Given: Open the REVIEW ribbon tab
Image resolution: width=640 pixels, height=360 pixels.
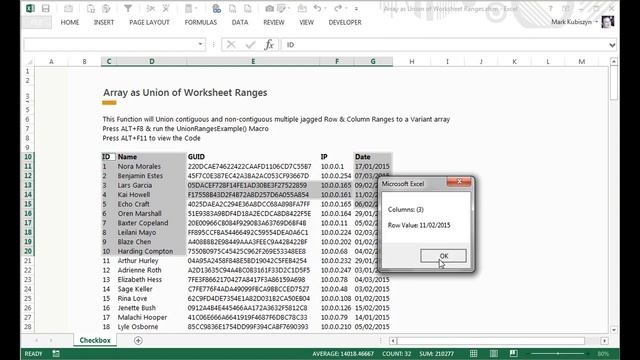Looking at the screenshot, I should [274, 22].
